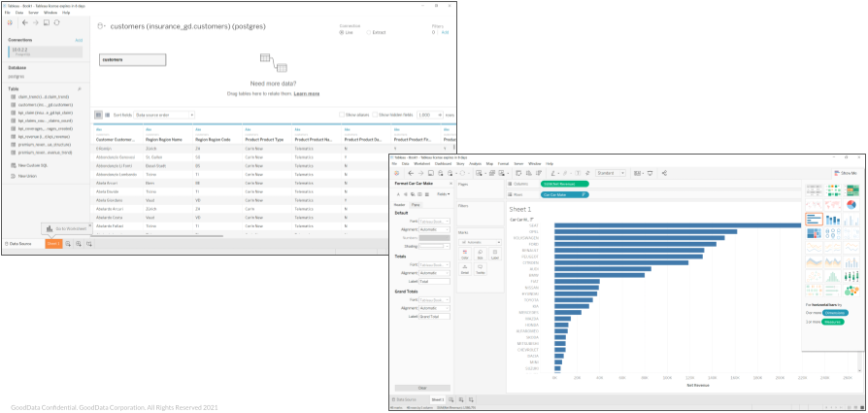The image size is (868, 413).
Task: Select the Live connection option
Action: point(342,32)
